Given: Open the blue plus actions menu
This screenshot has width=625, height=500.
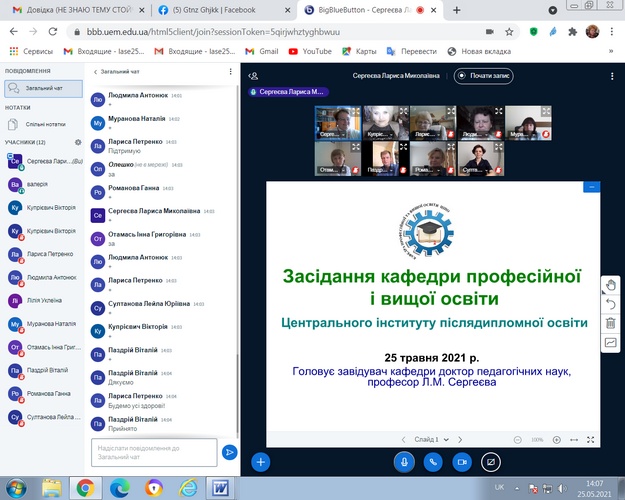Looking at the screenshot, I should click(260, 462).
